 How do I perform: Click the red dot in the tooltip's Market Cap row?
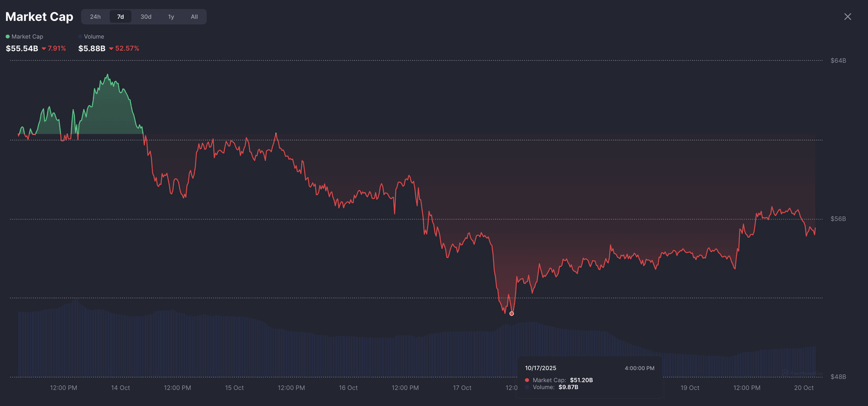click(527, 380)
